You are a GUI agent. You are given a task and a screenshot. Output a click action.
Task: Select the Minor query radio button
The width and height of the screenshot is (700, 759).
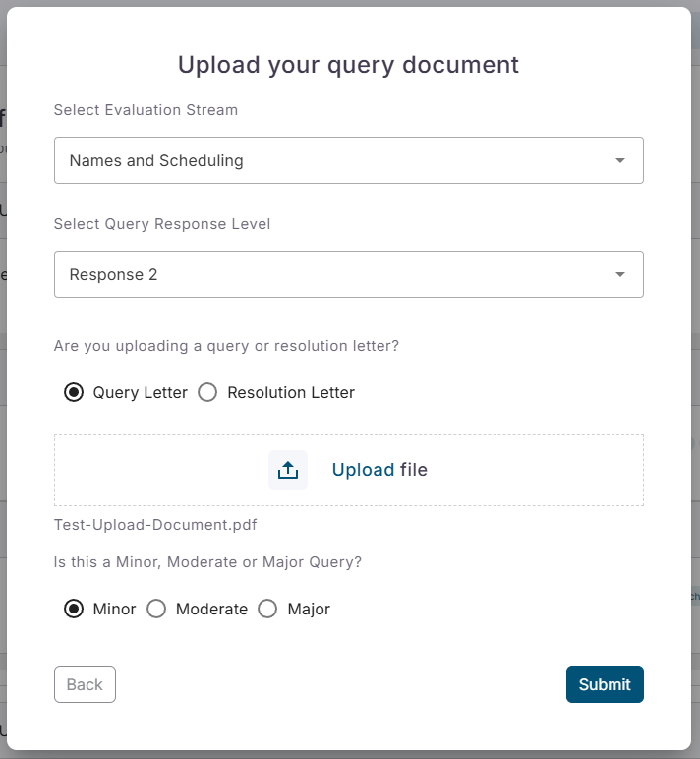pyautogui.click(x=74, y=609)
